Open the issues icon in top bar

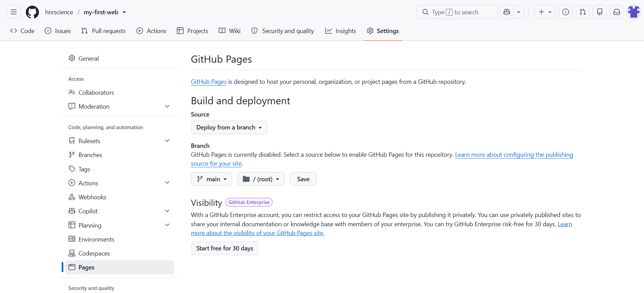point(566,12)
